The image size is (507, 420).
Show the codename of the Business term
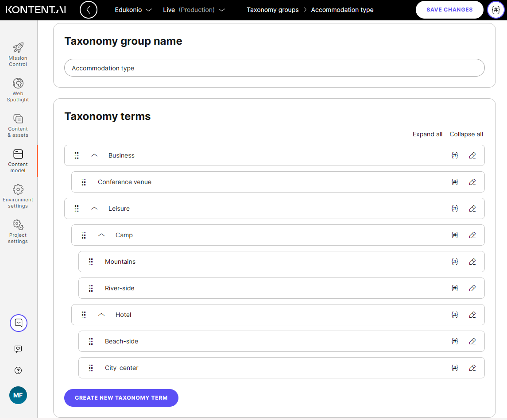coord(455,155)
